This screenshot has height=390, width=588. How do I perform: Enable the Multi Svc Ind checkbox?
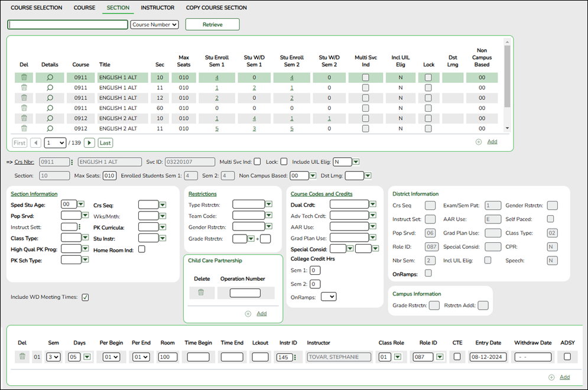click(258, 161)
